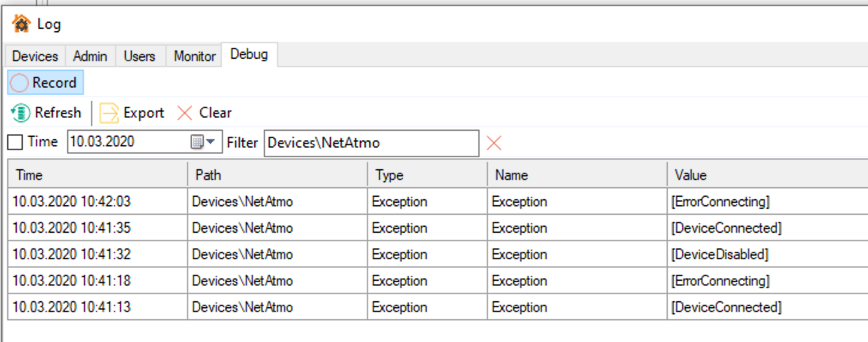868x342 pixels.
Task: Open the Users tab
Action: pyautogui.click(x=140, y=56)
